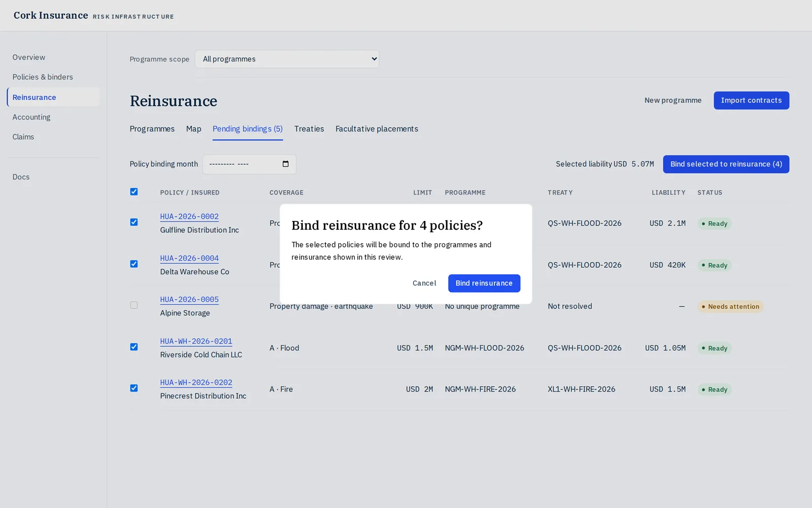
Task: Uncheck the HUA-2026-0002 row checkbox
Action: [x=134, y=222]
